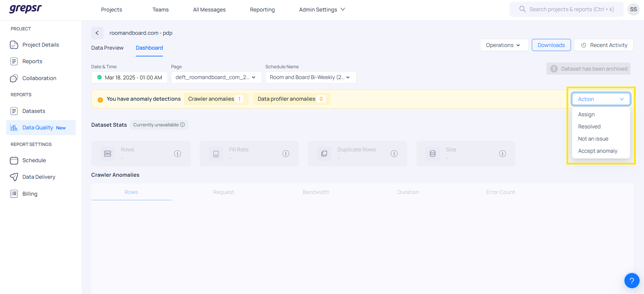Image resolution: width=644 pixels, height=294 pixels.
Task: Expand the Admin Settings menu
Action: [x=322, y=10]
